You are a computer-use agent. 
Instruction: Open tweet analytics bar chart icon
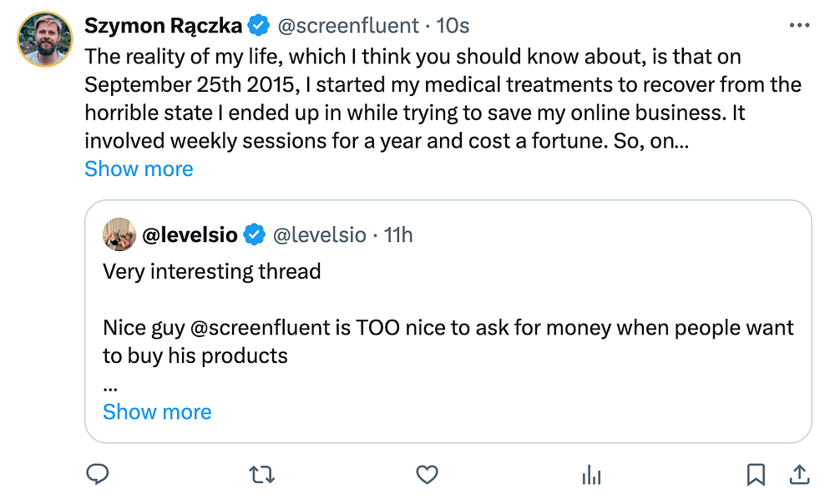(591, 475)
